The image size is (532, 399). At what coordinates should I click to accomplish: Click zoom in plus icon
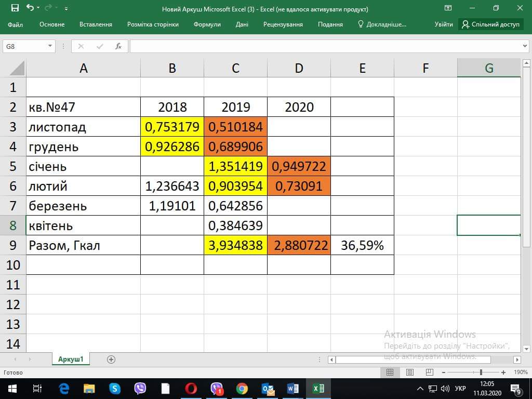(x=504, y=373)
